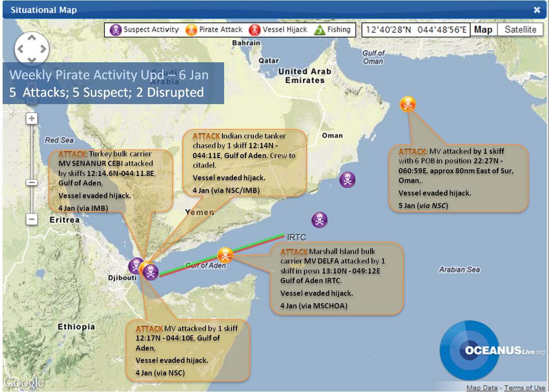The image size is (549, 392).
Task: Open the Terms of Use link
Action: pyautogui.click(x=525, y=388)
